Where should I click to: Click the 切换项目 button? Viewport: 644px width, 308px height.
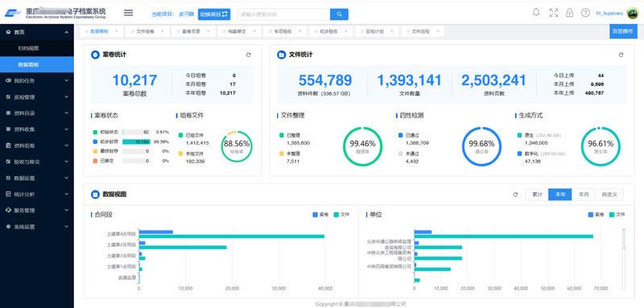[214, 14]
